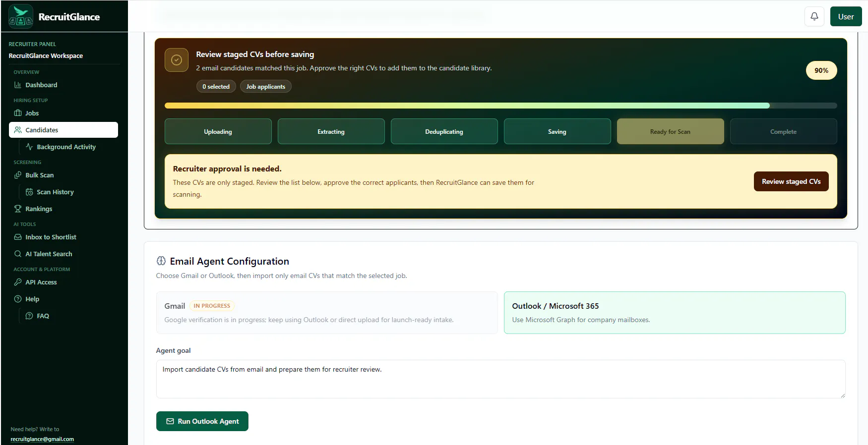868x445 pixels.
Task: Click the 90% progress badge
Action: coord(821,70)
